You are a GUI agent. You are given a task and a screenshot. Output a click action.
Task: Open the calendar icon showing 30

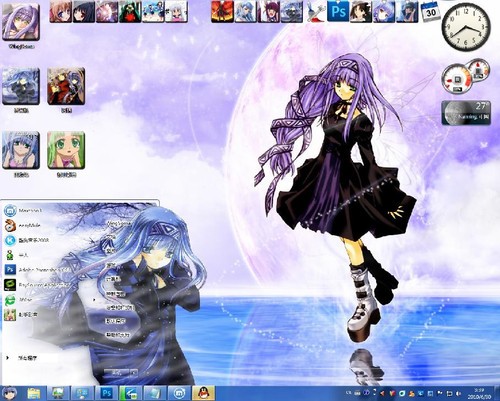click(430, 12)
